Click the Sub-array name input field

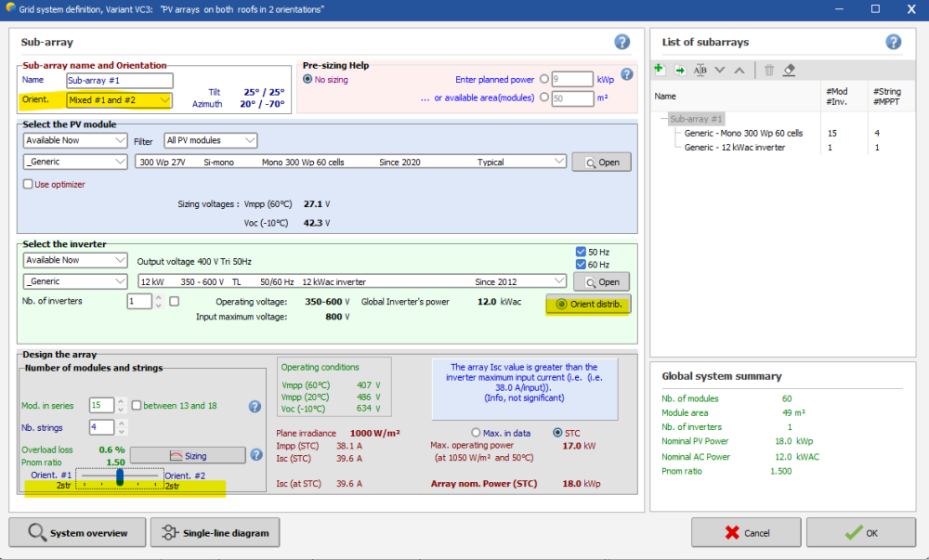pyautogui.click(x=119, y=81)
